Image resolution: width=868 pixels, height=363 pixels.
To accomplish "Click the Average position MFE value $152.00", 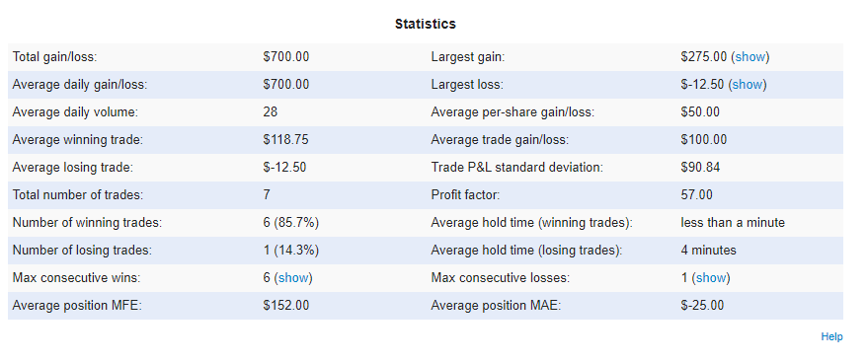I will 286,306.
